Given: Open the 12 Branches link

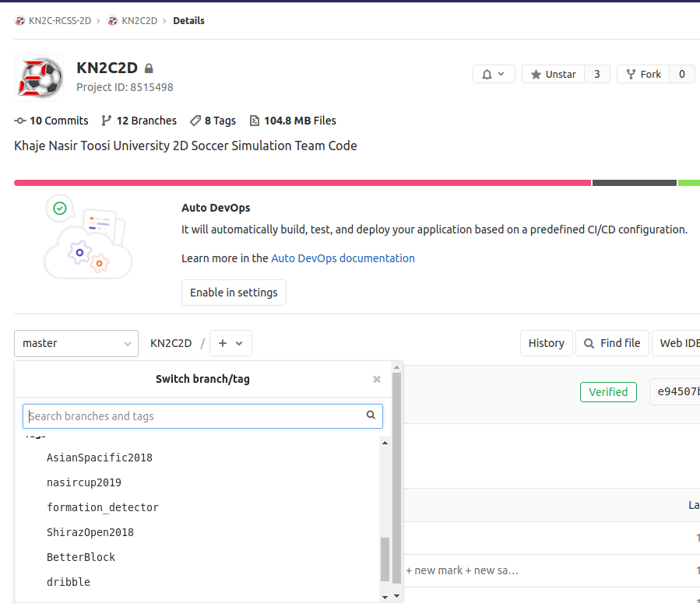Looking at the screenshot, I should pyautogui.click(x=139, y=121).
